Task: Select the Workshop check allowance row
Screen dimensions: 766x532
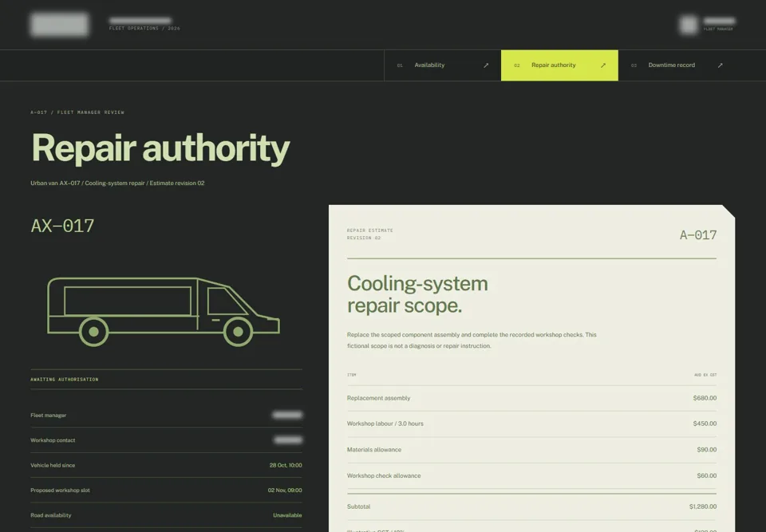Action: pyautogui.click(x=531, y=475)
